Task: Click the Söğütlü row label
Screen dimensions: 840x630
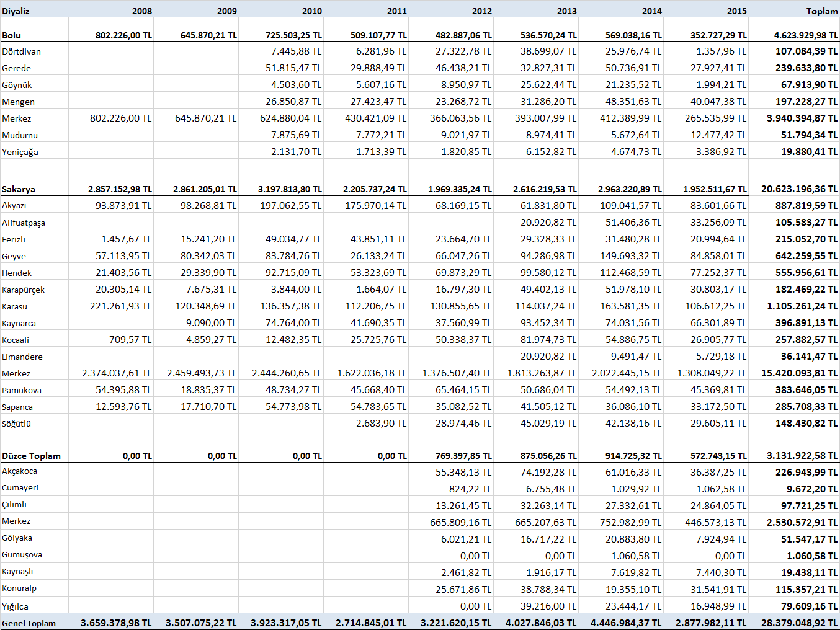Action: point(16,424)
